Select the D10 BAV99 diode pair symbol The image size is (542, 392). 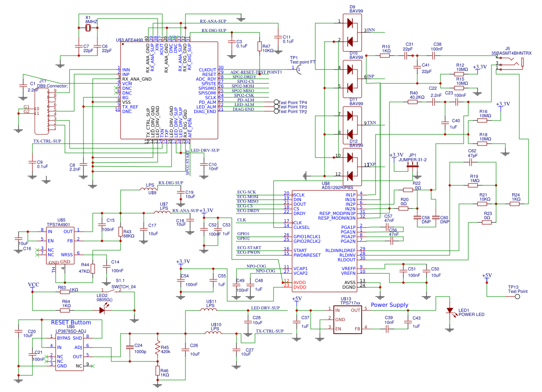tap(352, 79)
